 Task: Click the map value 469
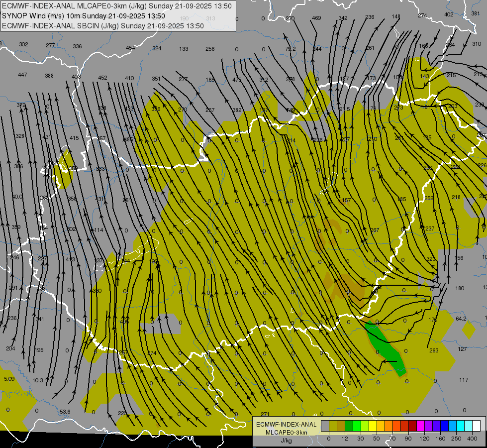click(x=316, y=18)
